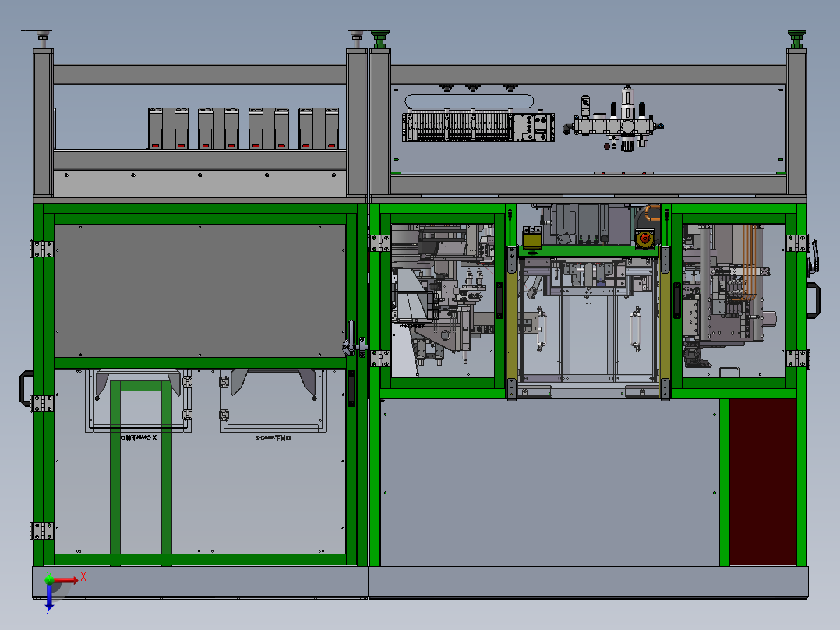Click the 2COMB discharge port label text

[x=274, y=438]
